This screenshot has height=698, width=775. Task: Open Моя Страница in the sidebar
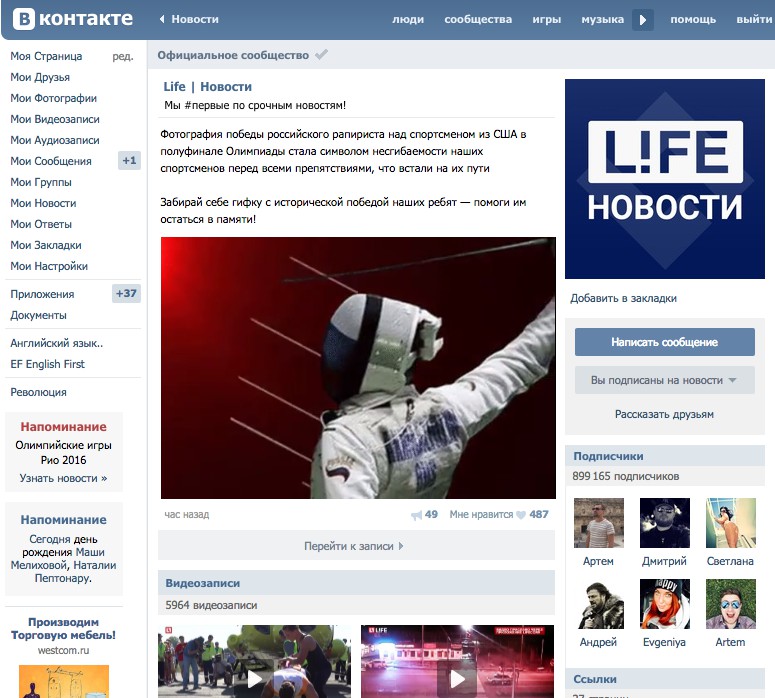(x=46, y=56)
